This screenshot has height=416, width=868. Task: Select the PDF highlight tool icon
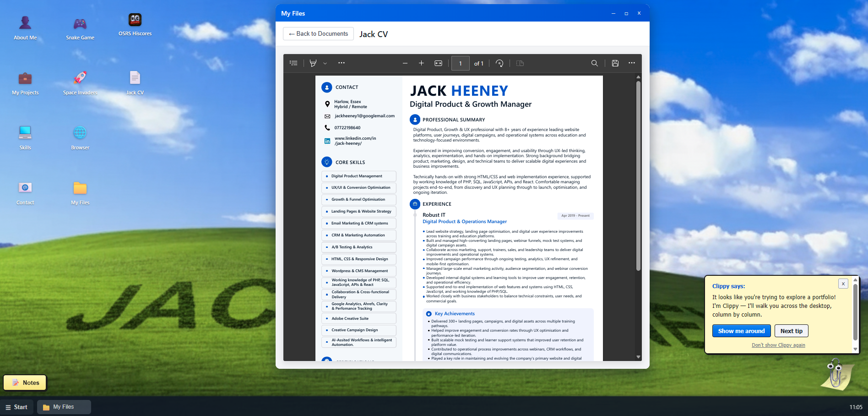pos(313,63)
